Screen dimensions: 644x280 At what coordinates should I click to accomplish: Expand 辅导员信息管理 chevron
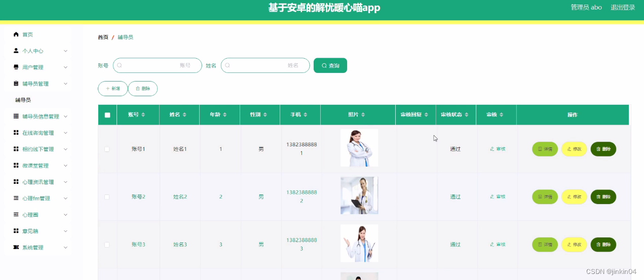tap(66, 116)
